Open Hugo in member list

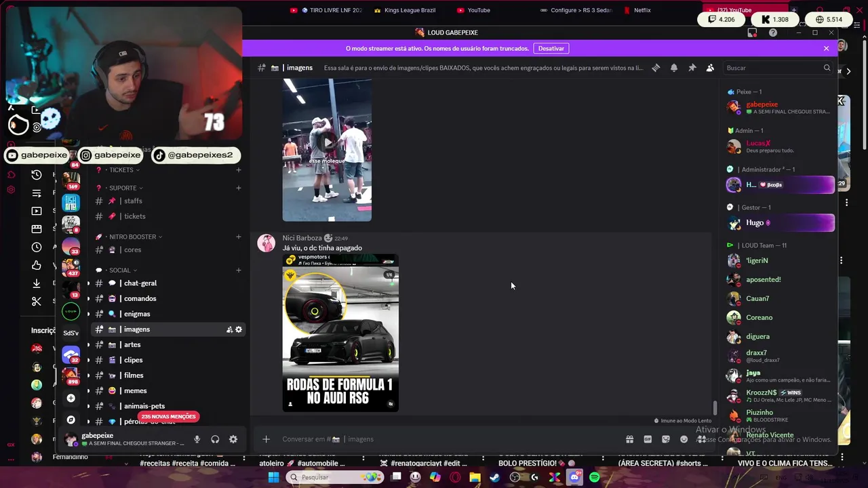(x=780, y=223)
